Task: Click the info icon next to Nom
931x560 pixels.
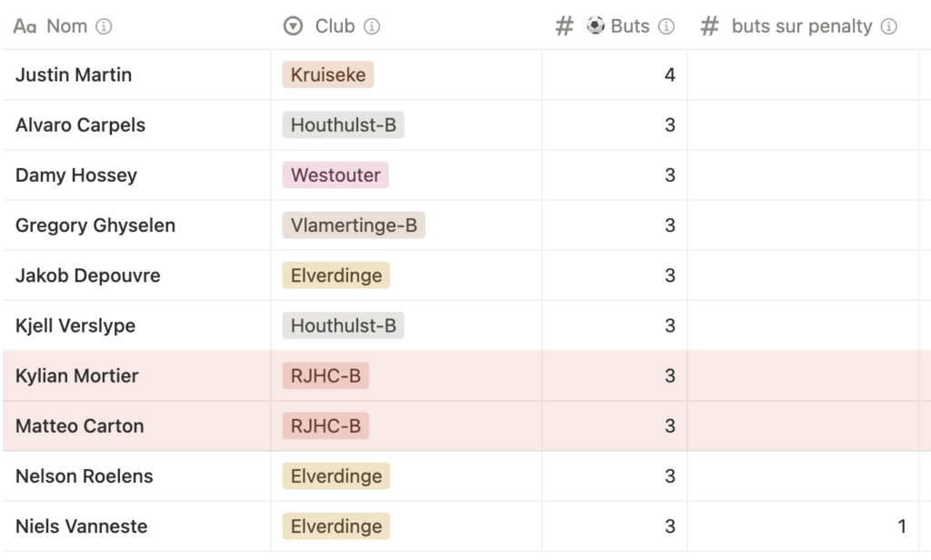Action: [104, 26]
